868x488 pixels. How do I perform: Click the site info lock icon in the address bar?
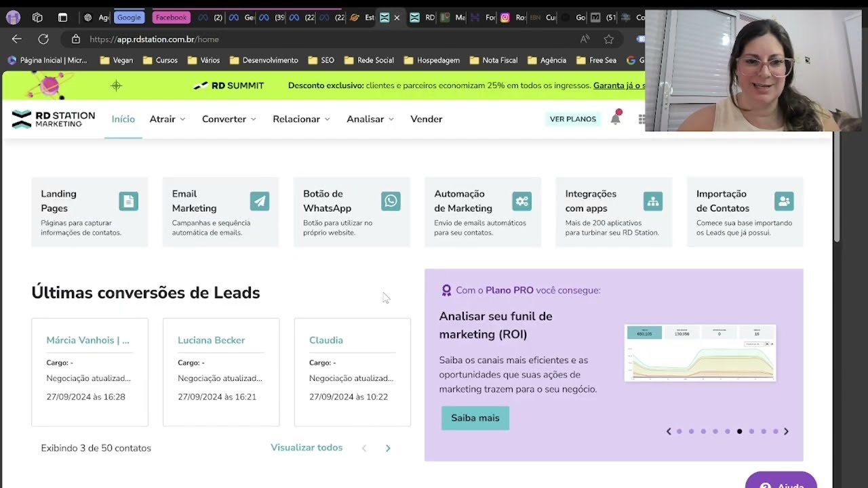point(76,39)
